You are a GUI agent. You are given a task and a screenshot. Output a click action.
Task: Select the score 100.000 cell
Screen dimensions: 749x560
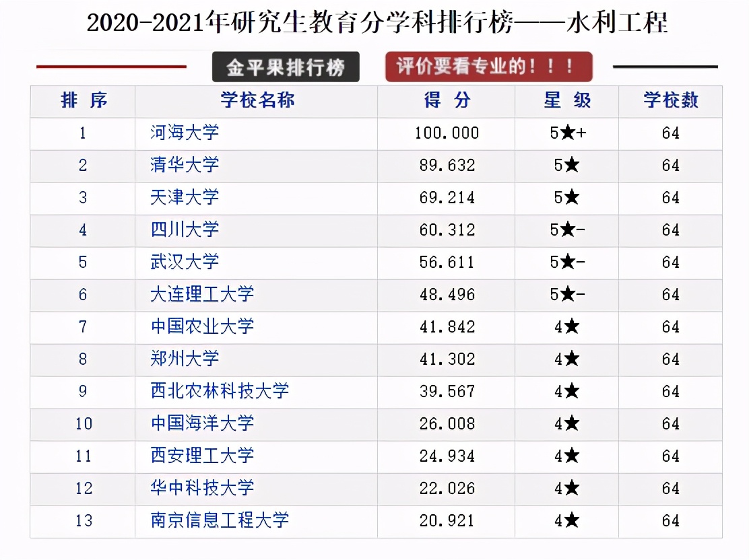coord(446,133)
